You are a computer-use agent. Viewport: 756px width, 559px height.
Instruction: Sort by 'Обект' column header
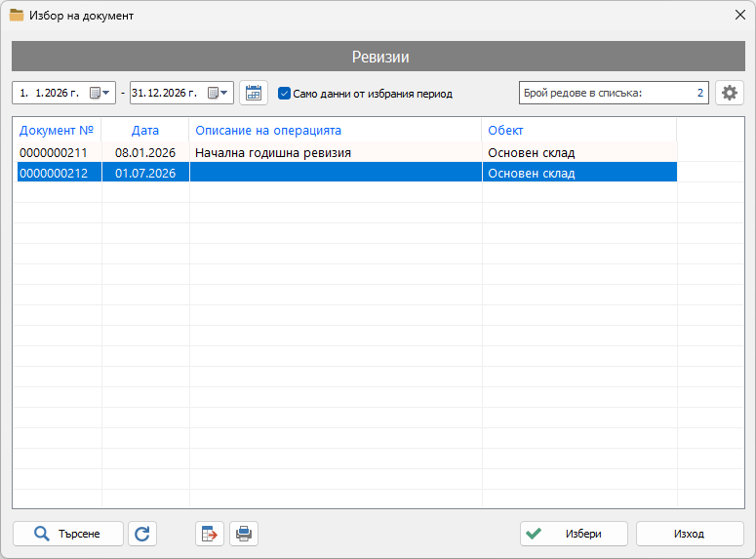click(x=579, y=130)
